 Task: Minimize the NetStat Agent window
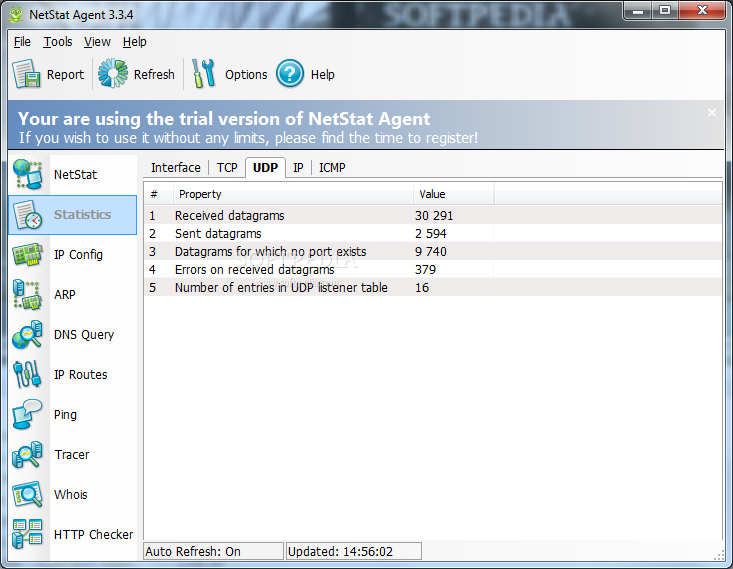(639, 10)
